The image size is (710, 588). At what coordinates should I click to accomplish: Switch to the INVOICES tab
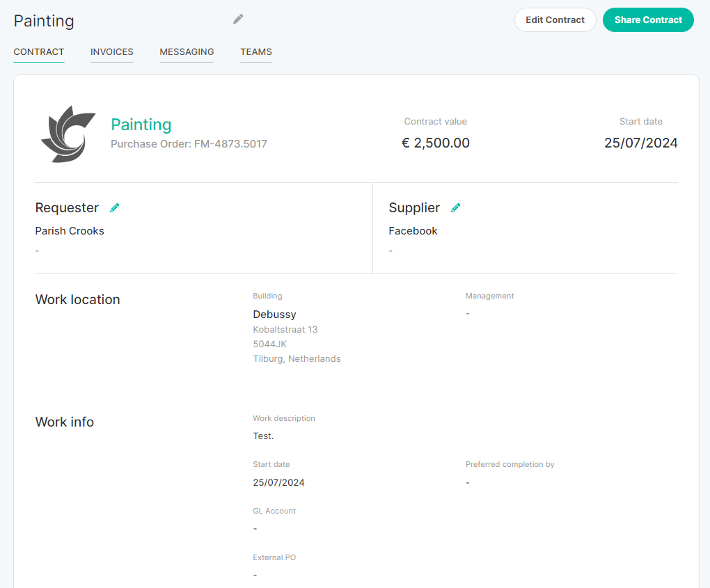pyautogui.click(x=112, y=52)
